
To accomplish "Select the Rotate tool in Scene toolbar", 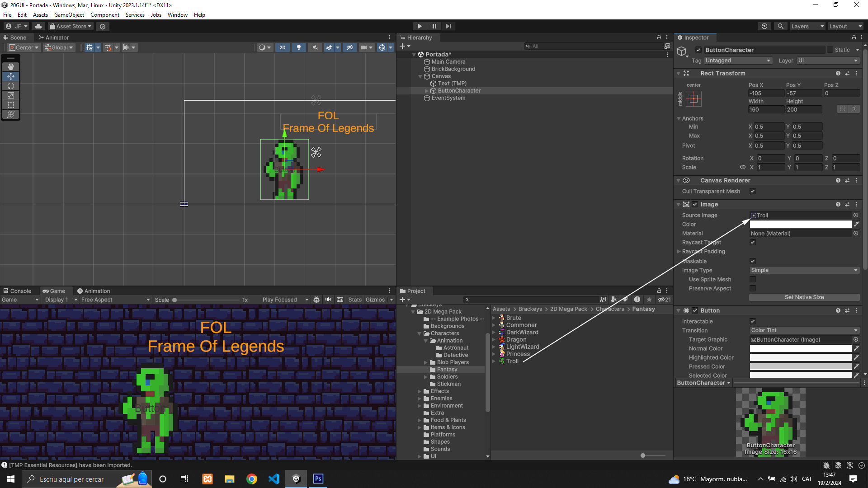I will 11,86.
